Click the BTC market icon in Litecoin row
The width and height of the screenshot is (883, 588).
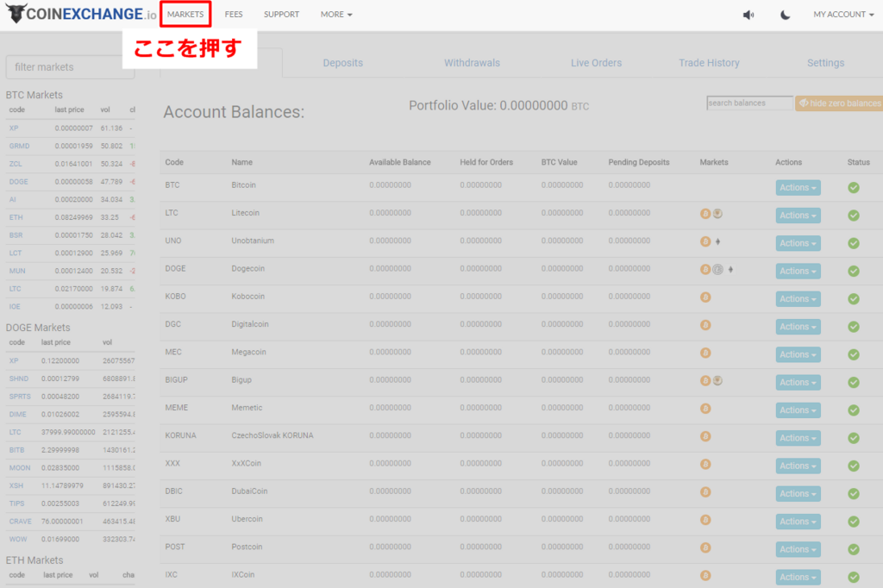(705, 214)
